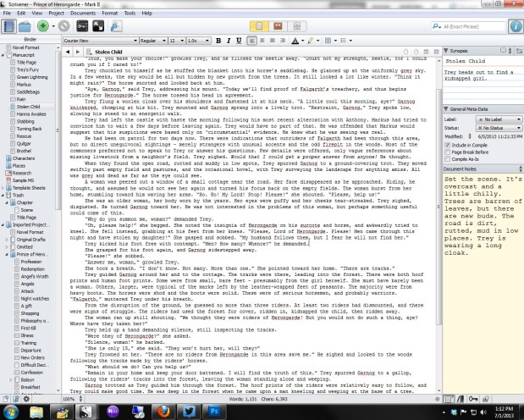524x420 pixels.
Task: Click the grey Trash/Delete toolbar icon
Action: pyautogui.click(x=63, y=26)
